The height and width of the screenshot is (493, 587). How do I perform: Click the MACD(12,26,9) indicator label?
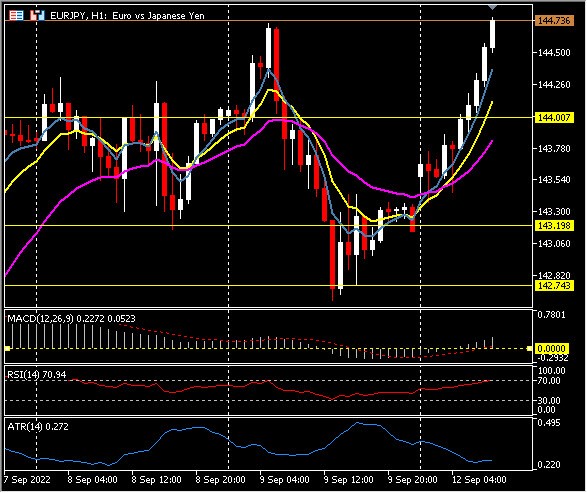[71, 319]
